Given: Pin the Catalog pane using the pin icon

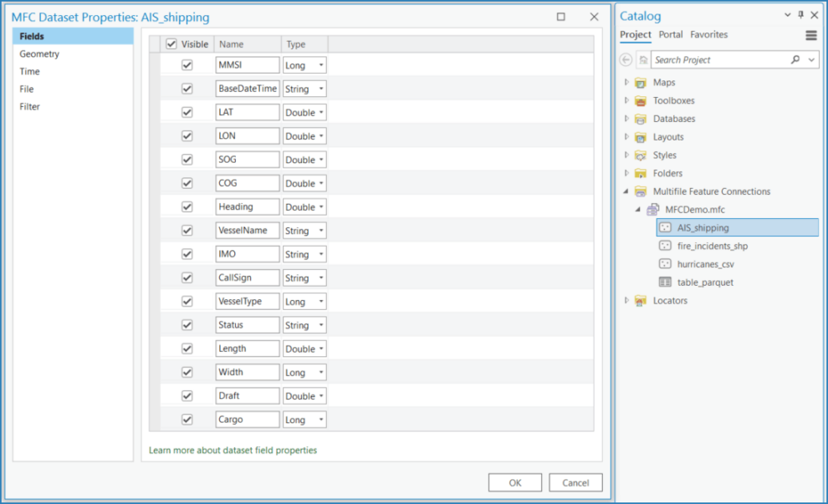Looking at the screenshot, I should [x=802, y=14].
